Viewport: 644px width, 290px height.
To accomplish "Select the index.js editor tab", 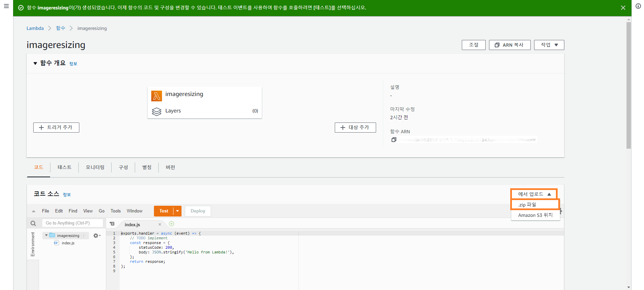I will (x=132, y=225).
